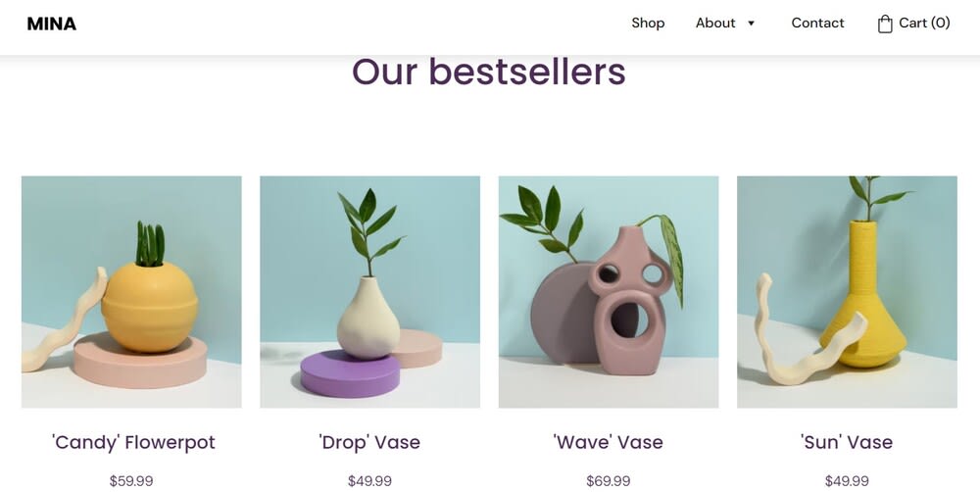Open the About menu item
980x492 pixels.
715,24
